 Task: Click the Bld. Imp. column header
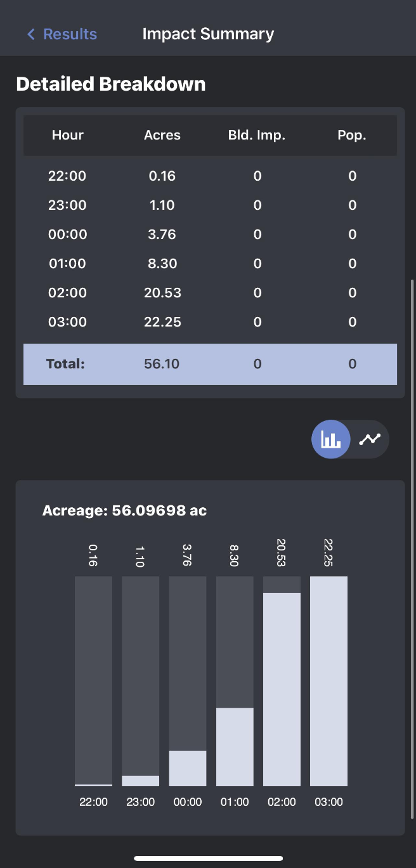click(x=257, y=135)
